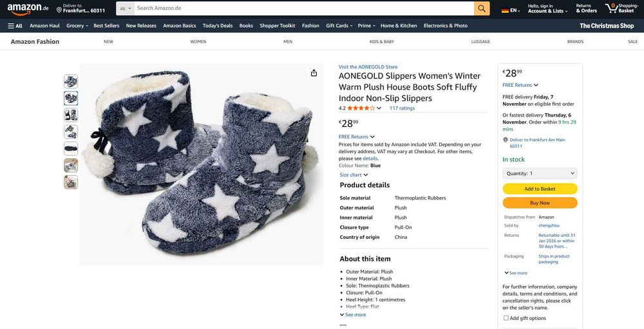This screenshot has width=644, height=329.
Task: Go to Amazon.de home logo
Action: pos(28,9)
